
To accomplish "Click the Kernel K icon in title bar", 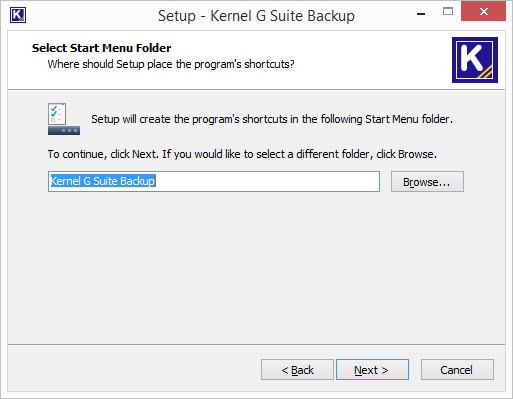I will tap(18, 15).
